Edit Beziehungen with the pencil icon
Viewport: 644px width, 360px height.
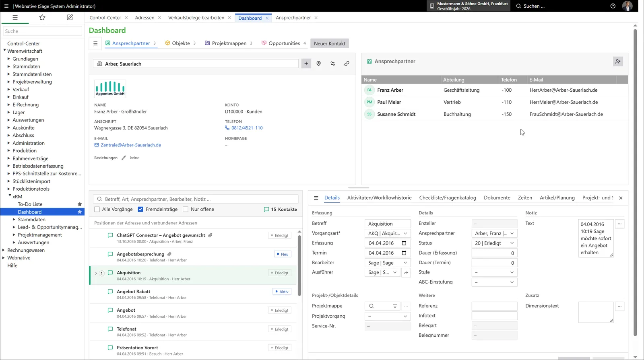point(124,158)
